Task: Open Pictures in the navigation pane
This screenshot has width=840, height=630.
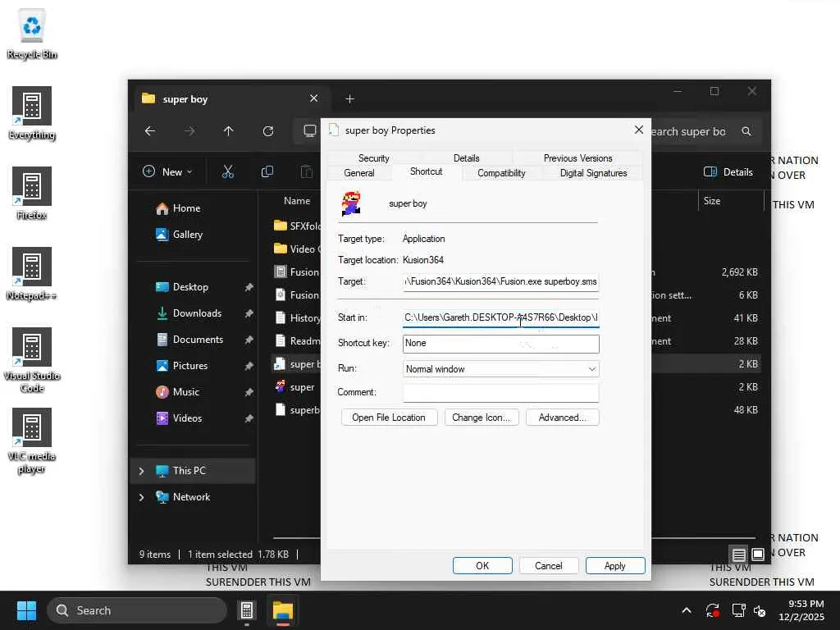Action: [189, 366]
